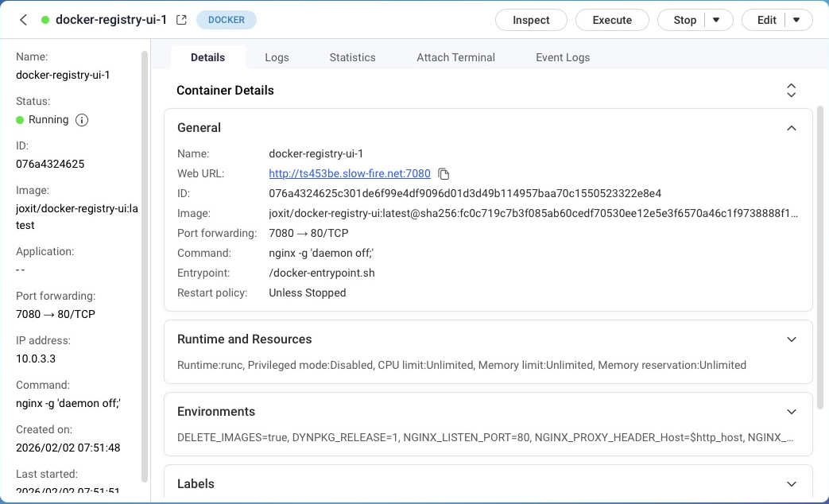Expand Runtime and Resources section
Image resolution: width=829 pixels, height=504 pixels.
click(791, 339)
